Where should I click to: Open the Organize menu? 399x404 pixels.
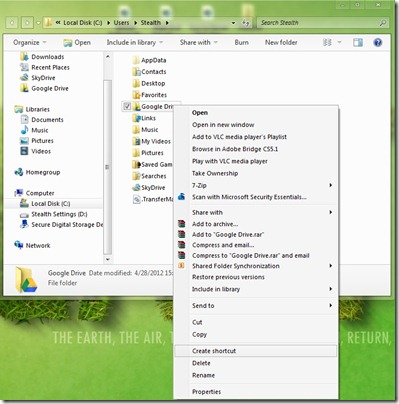coord(30,42)
